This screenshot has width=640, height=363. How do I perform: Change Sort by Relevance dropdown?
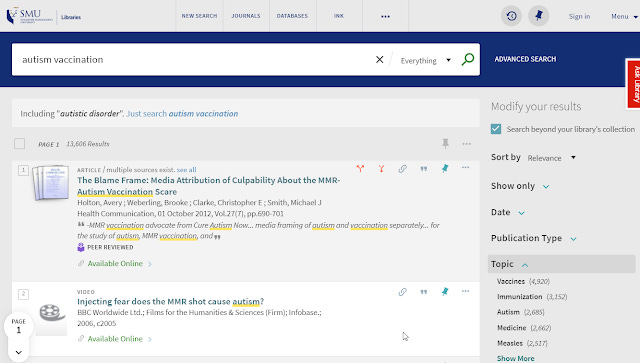point(551,158)
